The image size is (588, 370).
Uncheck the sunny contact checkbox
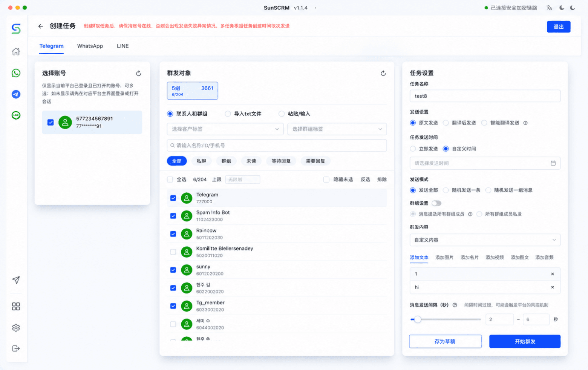pyautogui.click(x=173, y=270)
